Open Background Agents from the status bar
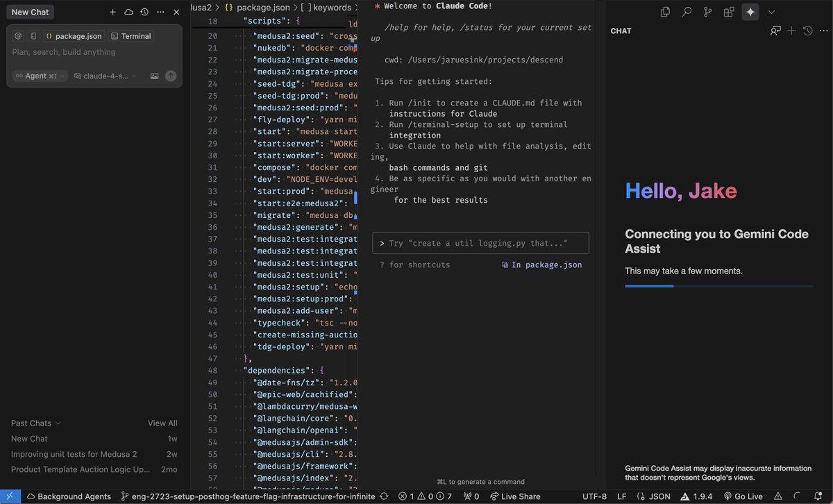Viewport: 833px width, 504px height. (x=69, y=496)
